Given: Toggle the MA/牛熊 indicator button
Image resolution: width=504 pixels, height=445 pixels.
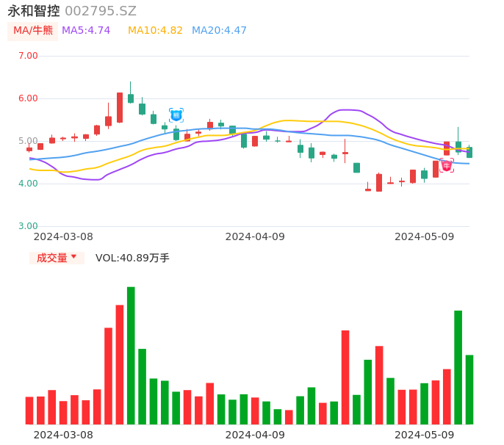Looking at the screenshot, I should [x=32, y=31].
